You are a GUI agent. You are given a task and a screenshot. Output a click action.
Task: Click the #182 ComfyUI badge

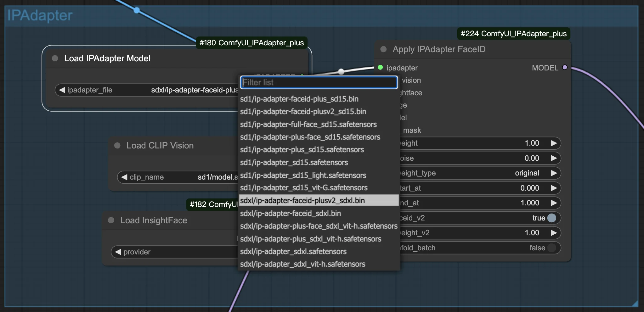(x=213, y=204)
